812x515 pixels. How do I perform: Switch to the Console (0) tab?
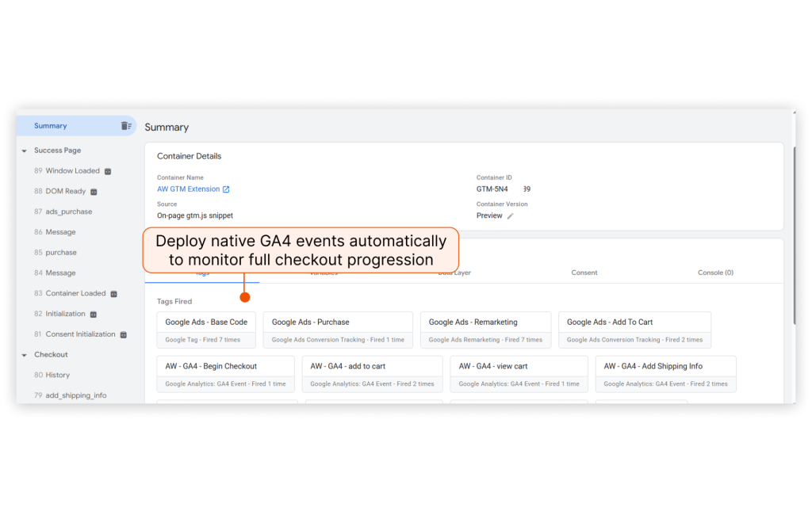715,273
